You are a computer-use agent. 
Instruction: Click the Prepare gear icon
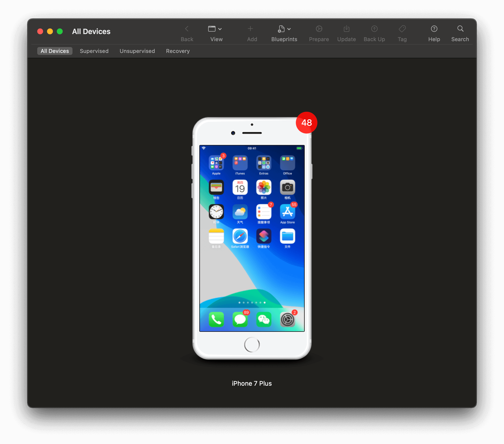[x=319, y=29]
